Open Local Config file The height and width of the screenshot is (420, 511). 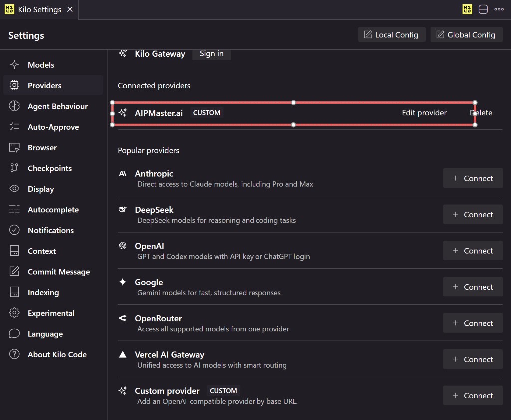(391, 35)
